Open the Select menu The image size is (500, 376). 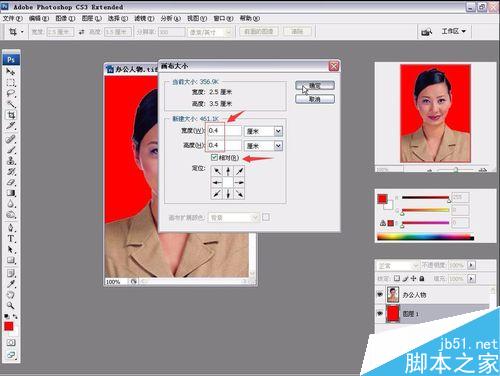pos(118,18)
